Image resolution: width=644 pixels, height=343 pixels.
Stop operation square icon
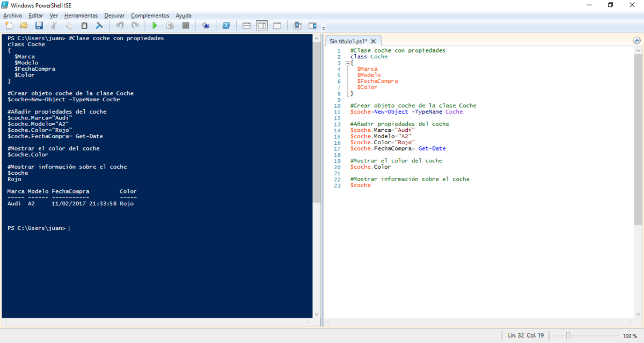coord(186,25)
